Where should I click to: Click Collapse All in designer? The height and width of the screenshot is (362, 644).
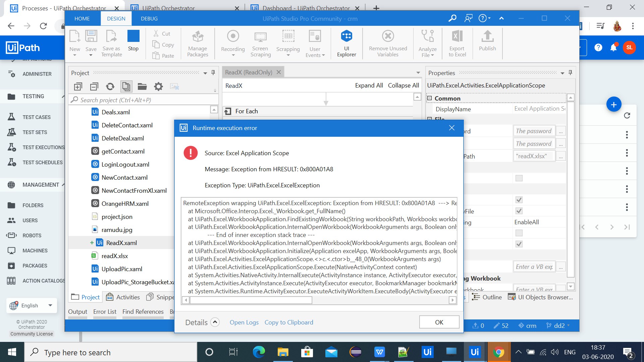(404, 85)
